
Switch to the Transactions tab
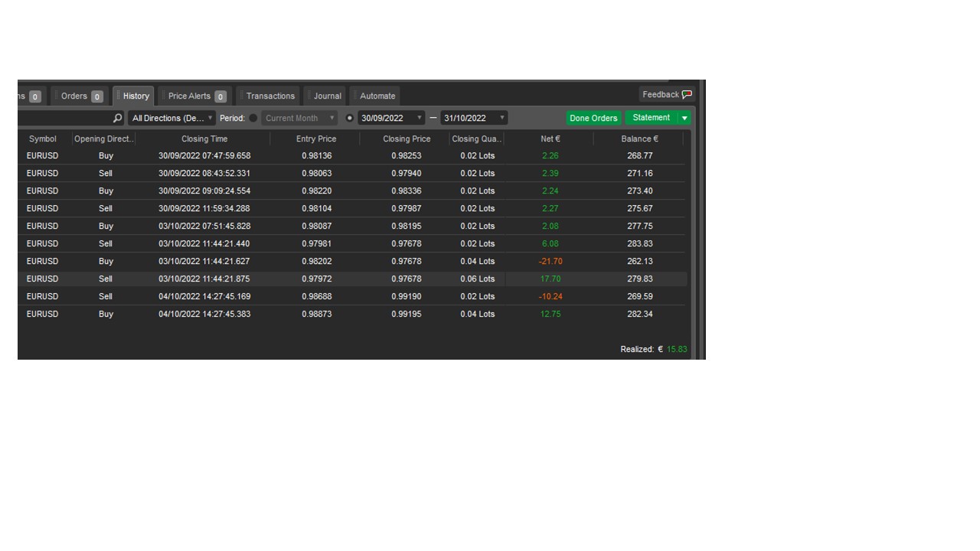tap(268, 96)
